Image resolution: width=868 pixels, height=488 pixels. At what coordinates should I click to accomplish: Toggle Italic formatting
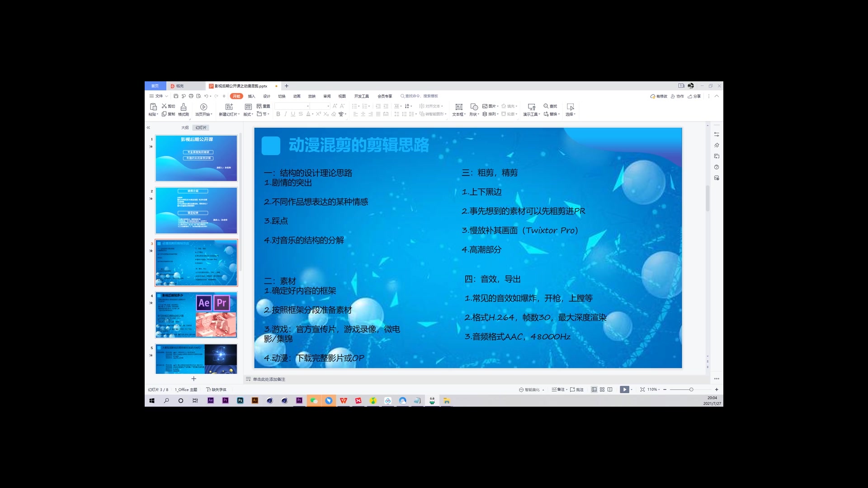pos(286,114)
